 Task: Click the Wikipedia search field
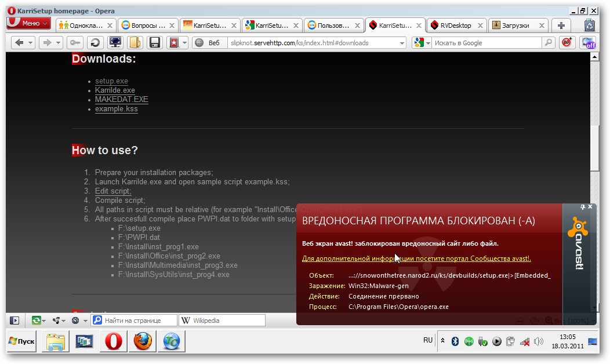223,321
